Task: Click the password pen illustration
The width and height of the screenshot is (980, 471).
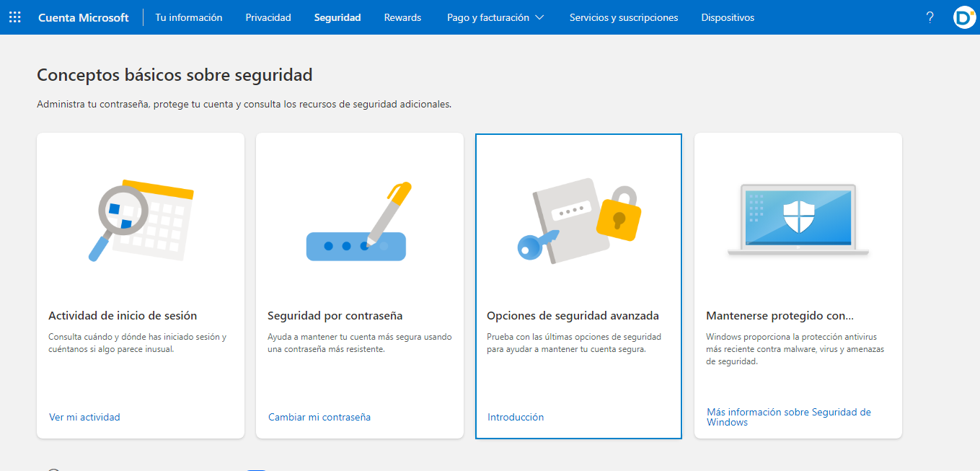Action: 359,221
